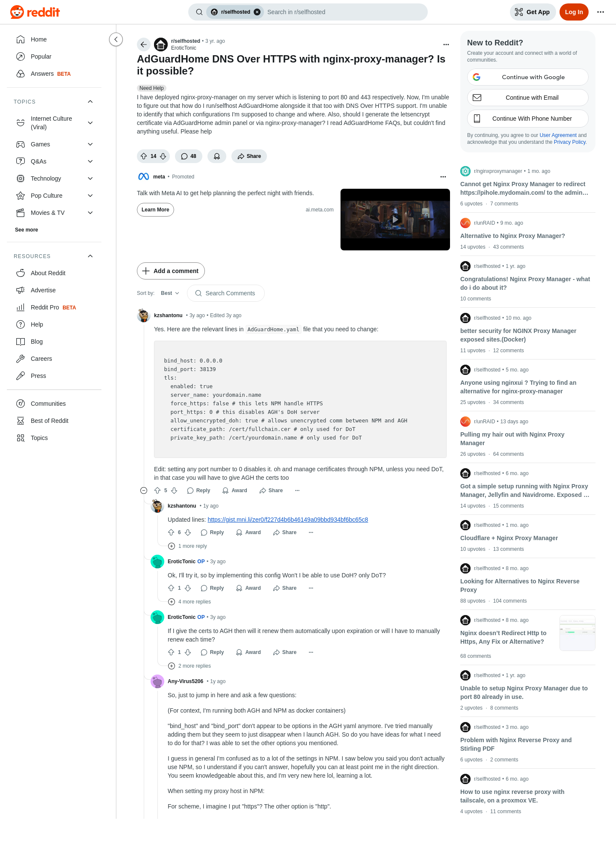Collapse the left sidebar navigation
The height and width of the screenshot is (856, 616).
coord(116,39)
